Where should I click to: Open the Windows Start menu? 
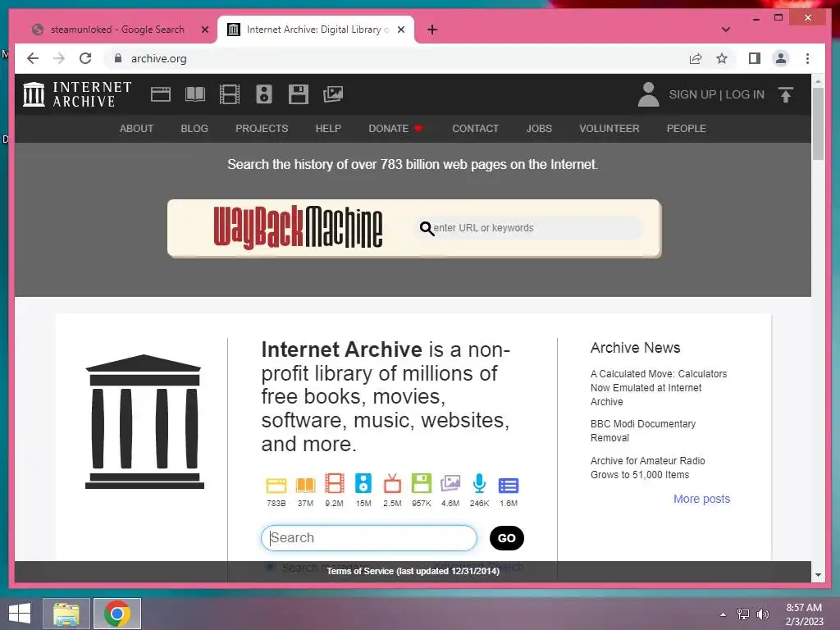point(20,614)
